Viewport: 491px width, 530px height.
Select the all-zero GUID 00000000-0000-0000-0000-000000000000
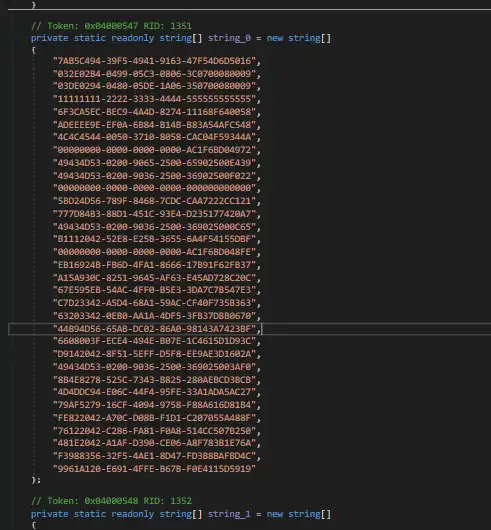point(154,188)
